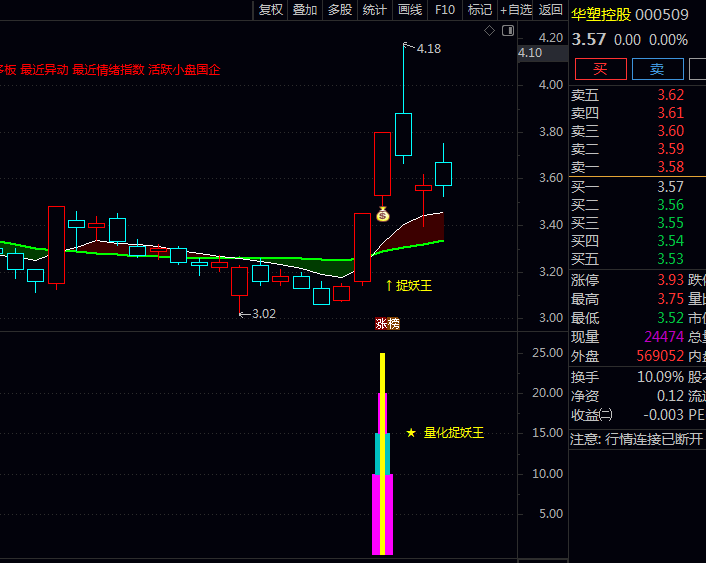Click the latest cyan candlestick

(444, 174)
